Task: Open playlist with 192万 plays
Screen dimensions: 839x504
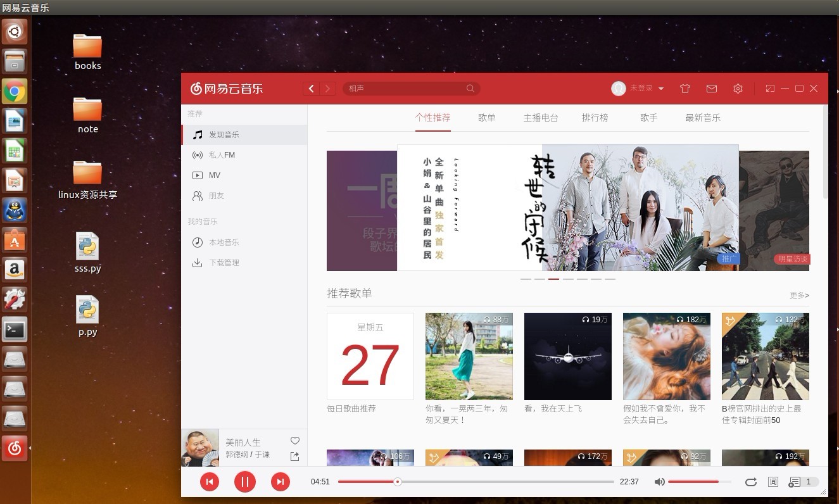Action: [x=766, y=458]
